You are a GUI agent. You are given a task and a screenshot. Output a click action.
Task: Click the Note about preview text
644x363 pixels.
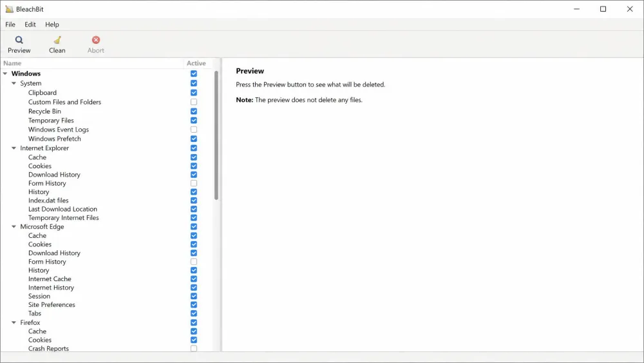click(x=299, y=100)
